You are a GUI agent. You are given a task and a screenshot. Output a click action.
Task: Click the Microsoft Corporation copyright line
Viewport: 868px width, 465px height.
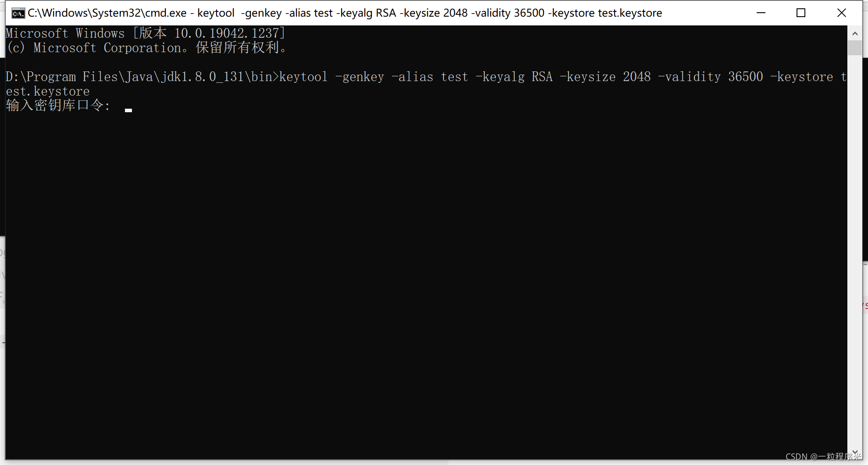tap(147, 48)
